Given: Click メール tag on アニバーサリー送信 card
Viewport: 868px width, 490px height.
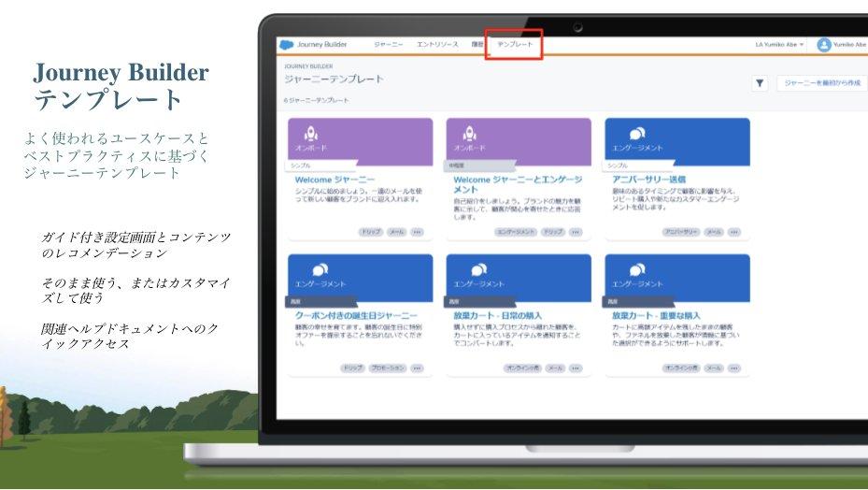Looking at the screenshot, I should tap(714, 232).
